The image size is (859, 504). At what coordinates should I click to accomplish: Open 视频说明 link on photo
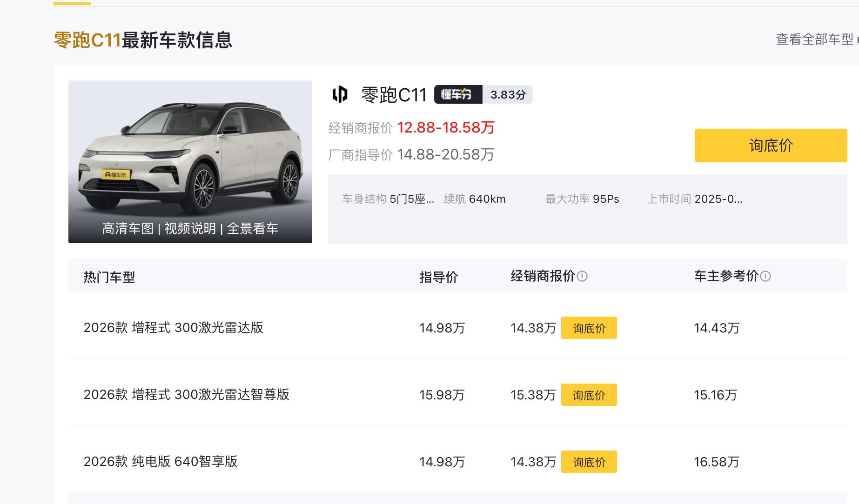click(190, 229)
